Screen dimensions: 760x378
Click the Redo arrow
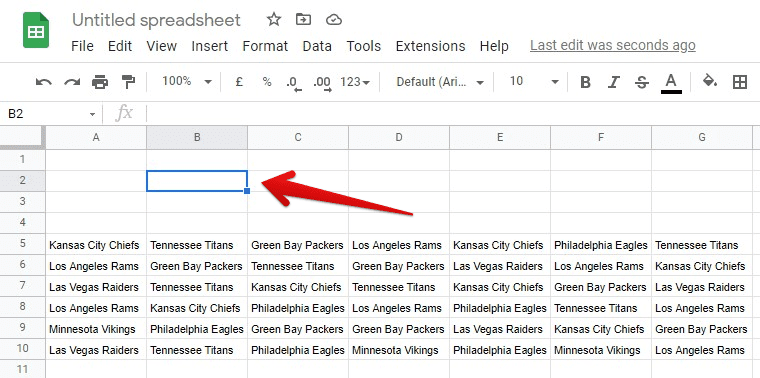click(72, 82)
